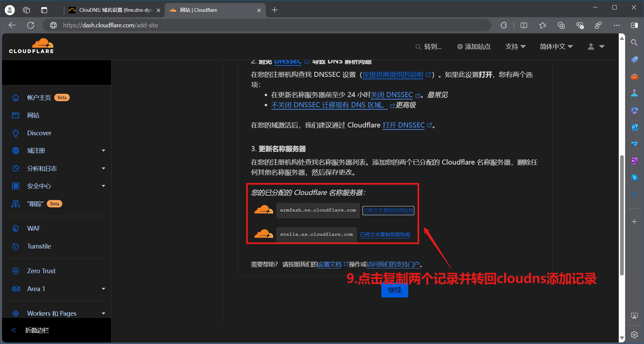This screenshot has height=344, width=644.
Task: Open Discover in the sidebar
Action: point(39,133)
